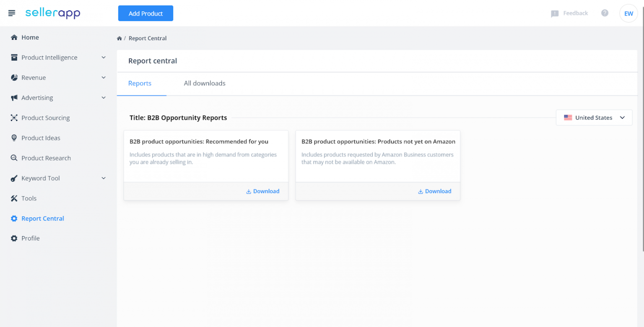Open the EW account avatar
644x327 pixels.
click(x=628, y=13)
